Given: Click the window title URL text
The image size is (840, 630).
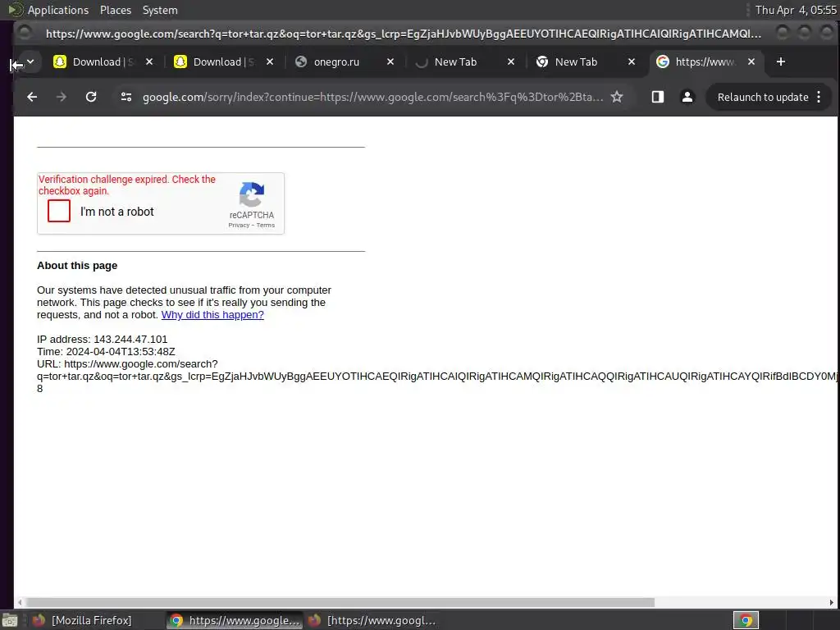Looking at the screenshot, I should pos(404,34).
